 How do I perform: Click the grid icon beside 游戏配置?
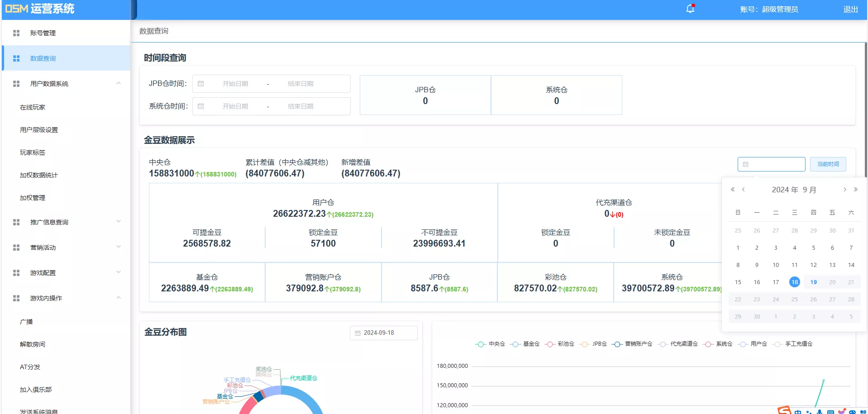[x=16, y=272]
